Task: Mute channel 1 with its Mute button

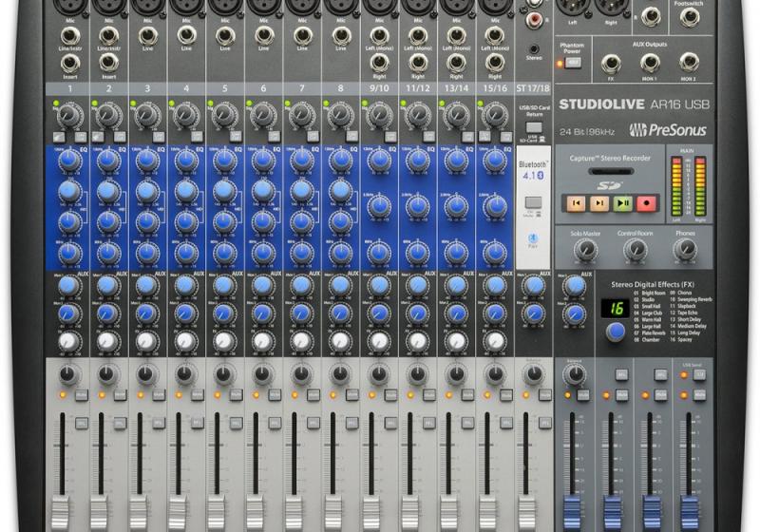Action: pyautogui.click(x=81, y=393)
